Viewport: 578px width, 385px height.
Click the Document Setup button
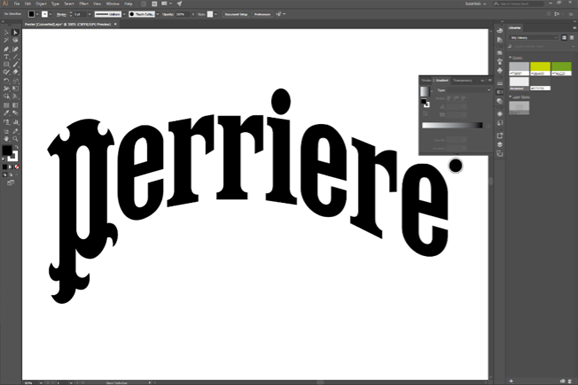tap(236, 14)
